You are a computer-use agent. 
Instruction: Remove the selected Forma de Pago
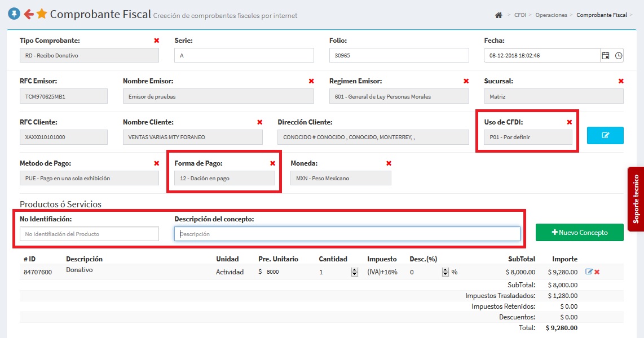(272, 163)
